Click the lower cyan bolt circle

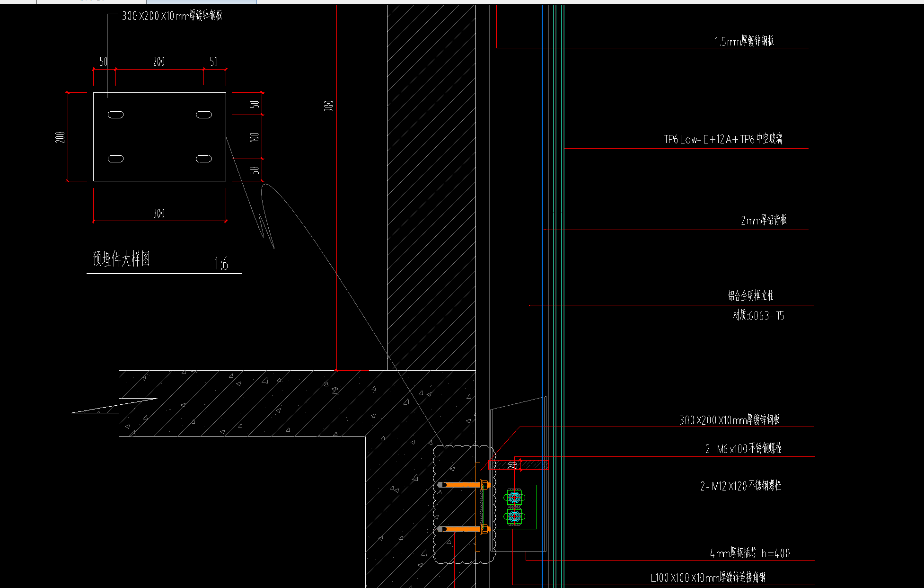tap(515, 516)
